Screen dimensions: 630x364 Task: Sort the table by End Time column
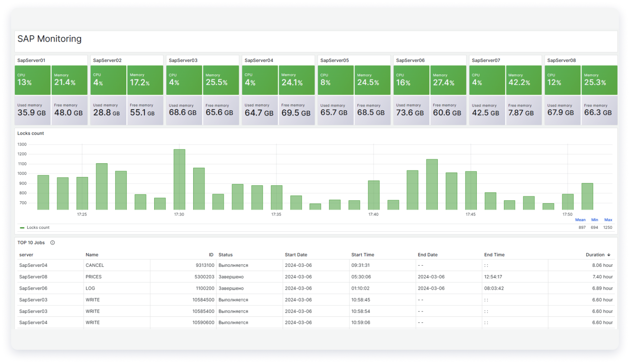[x=494, y=255]
